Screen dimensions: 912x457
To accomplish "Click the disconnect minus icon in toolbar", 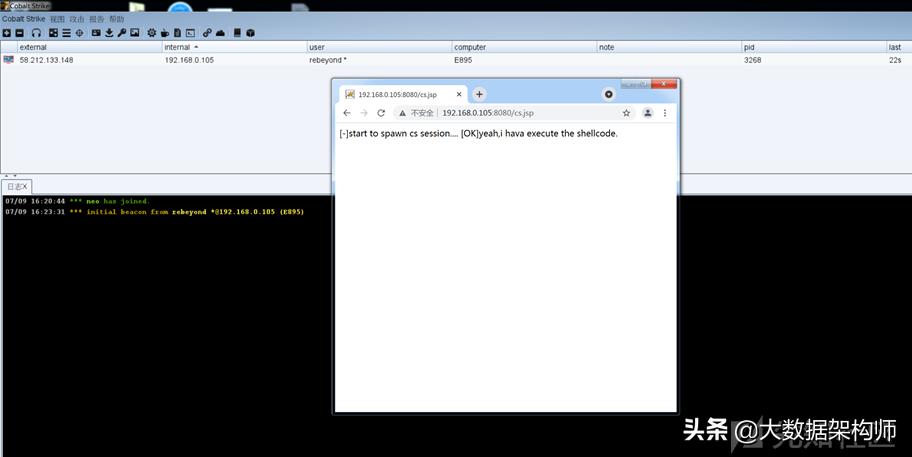I will (19, 33).
